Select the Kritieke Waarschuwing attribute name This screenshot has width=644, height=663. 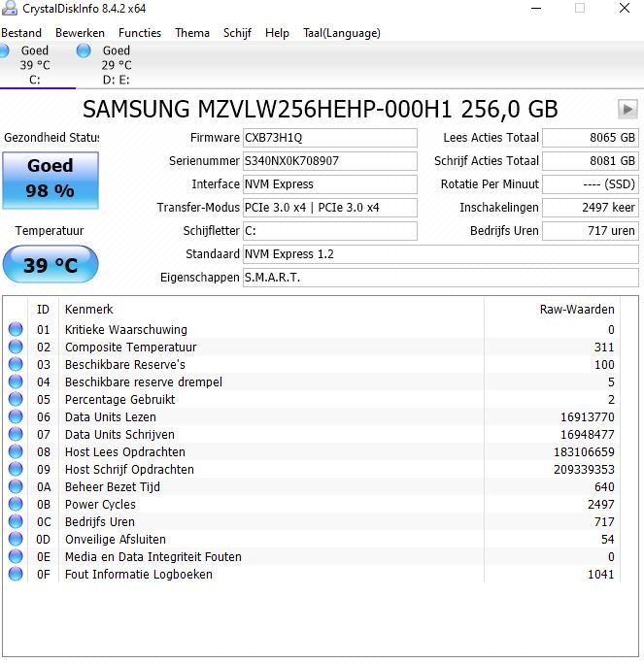[x=125, y=329]
